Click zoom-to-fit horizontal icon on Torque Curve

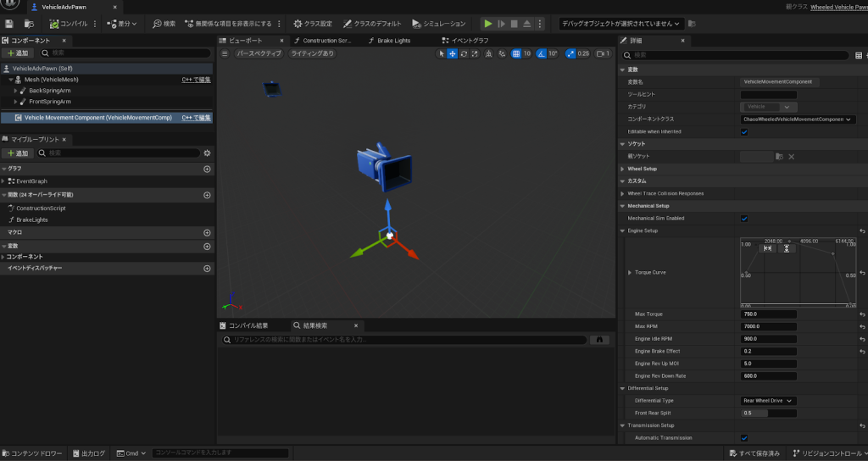[x=768, y=248]
